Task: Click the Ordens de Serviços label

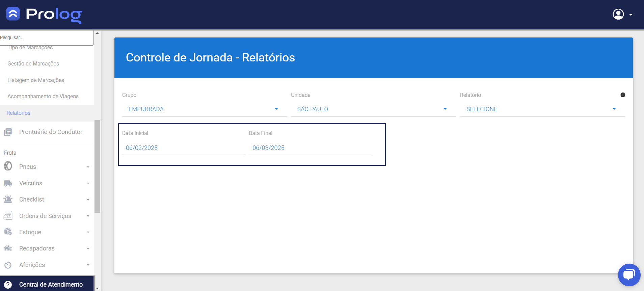Action: [45, 216]
